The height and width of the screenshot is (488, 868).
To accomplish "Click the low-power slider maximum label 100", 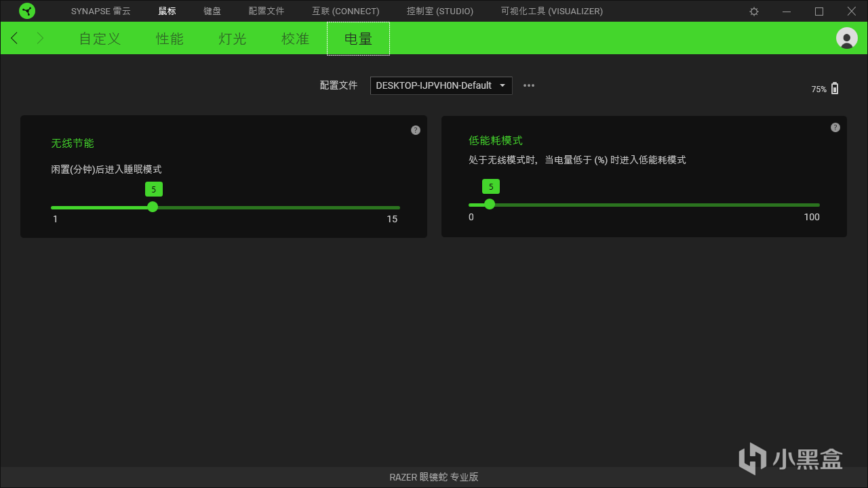I will pos(812,217).
